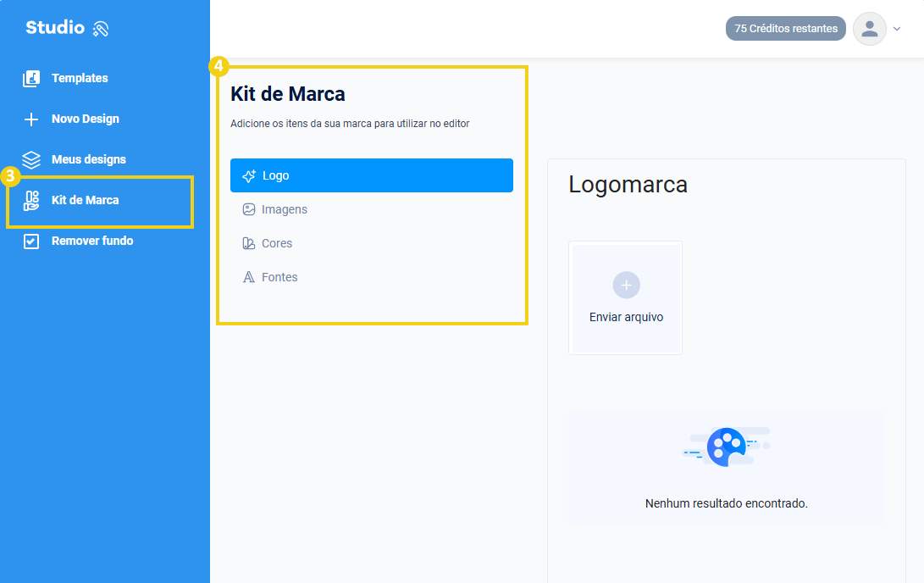This screenshot has height=583, width=924.
Task: Click the Studio brand name
Action: click(x=55, y=27)
